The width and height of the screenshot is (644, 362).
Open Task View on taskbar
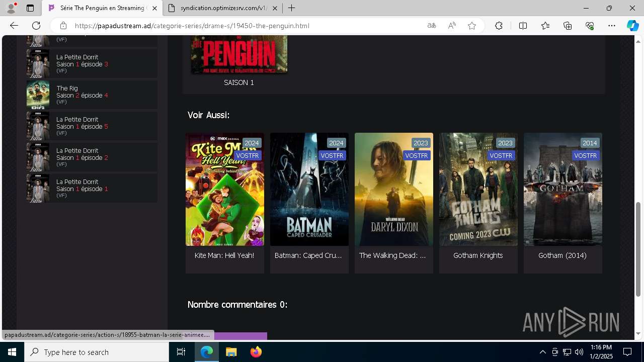coord(181,352)
